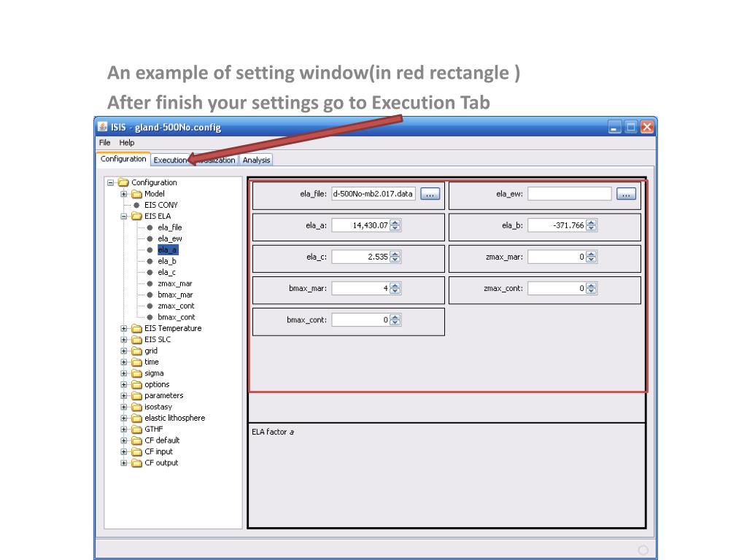Switch to the Configuration tab
The image size is (747, 560).
tap(123, 159)
